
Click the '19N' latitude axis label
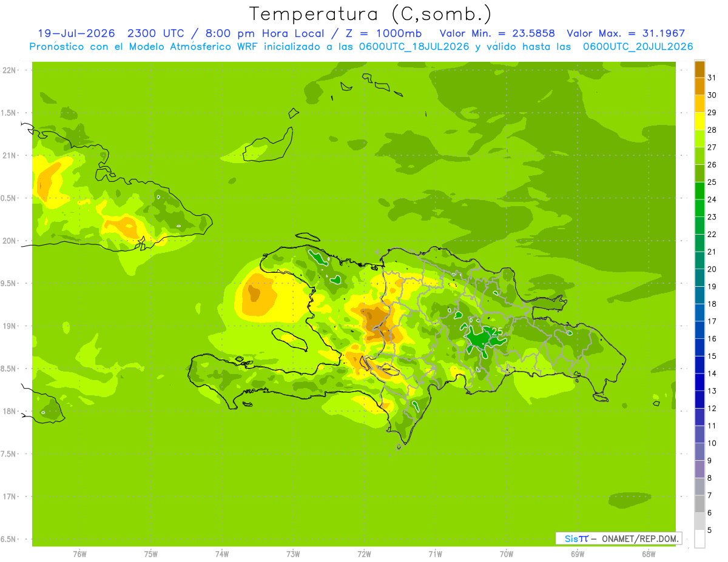(10, 326)
